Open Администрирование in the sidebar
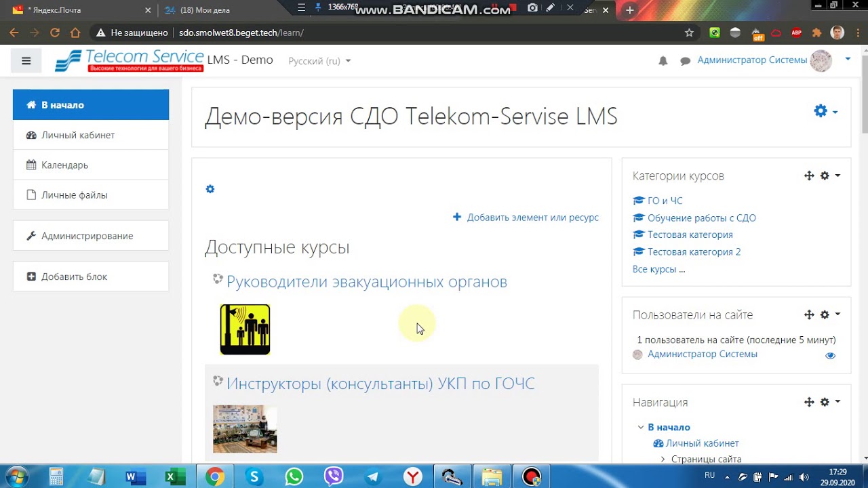 tap(91, 236)
